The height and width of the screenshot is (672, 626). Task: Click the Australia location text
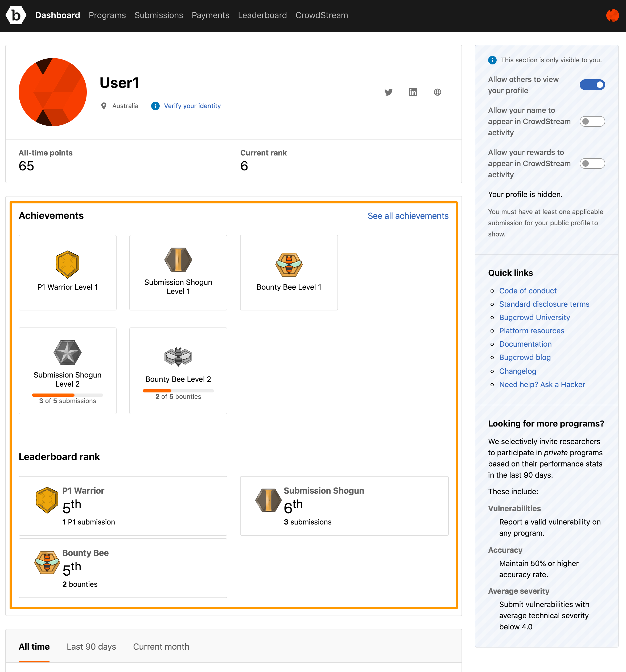point(125,106)
